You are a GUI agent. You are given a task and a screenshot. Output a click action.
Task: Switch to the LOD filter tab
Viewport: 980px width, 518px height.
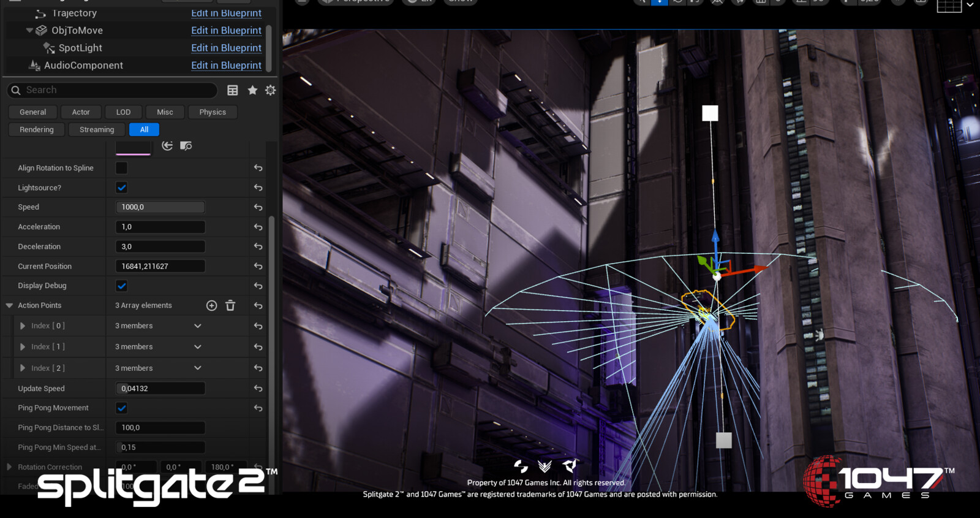[123, 112]
